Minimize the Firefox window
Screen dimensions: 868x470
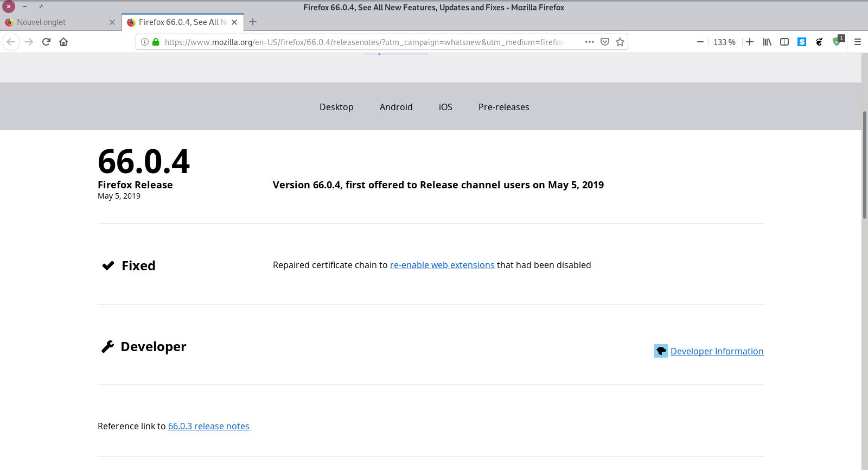point(25,7)
